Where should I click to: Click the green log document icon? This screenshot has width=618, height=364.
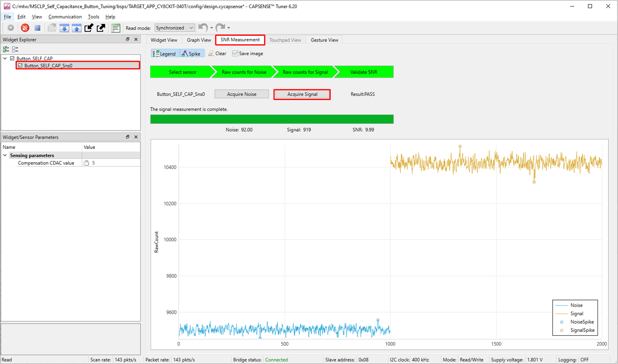click(116, 28)
